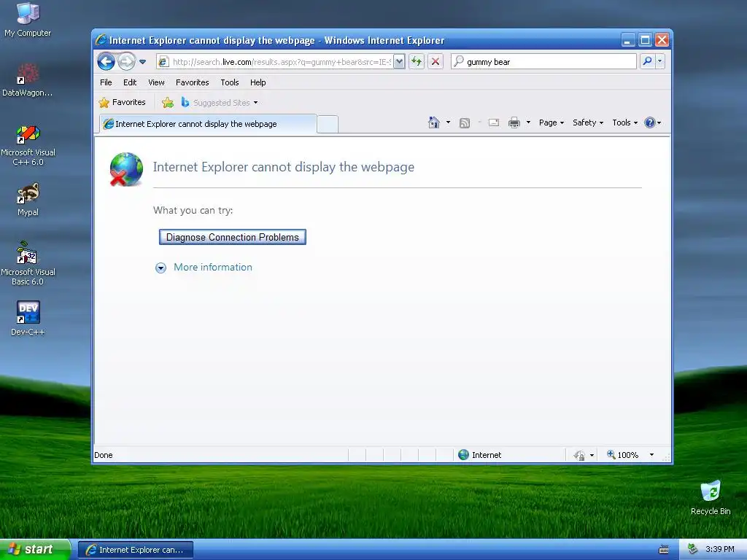Image resolution: width=747 pixels, height=560 pixels.
Task: Open the Favorites menu in menu bar
Action: click(x=192, y=82)
